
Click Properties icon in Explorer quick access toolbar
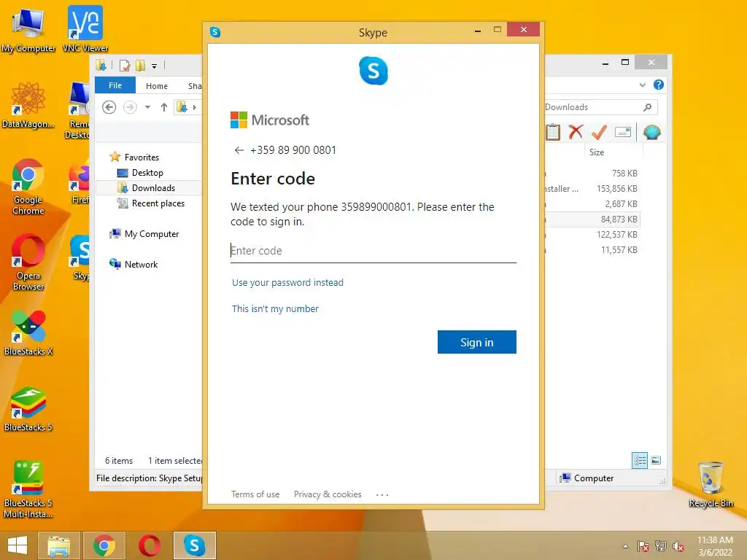pyautogui.click(x=125, y=65)
